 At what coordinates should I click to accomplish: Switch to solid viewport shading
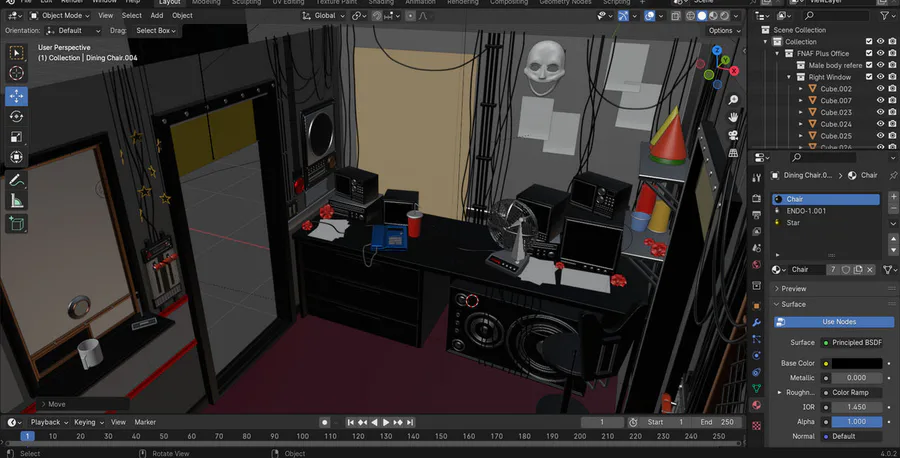[x=702, y=16]
